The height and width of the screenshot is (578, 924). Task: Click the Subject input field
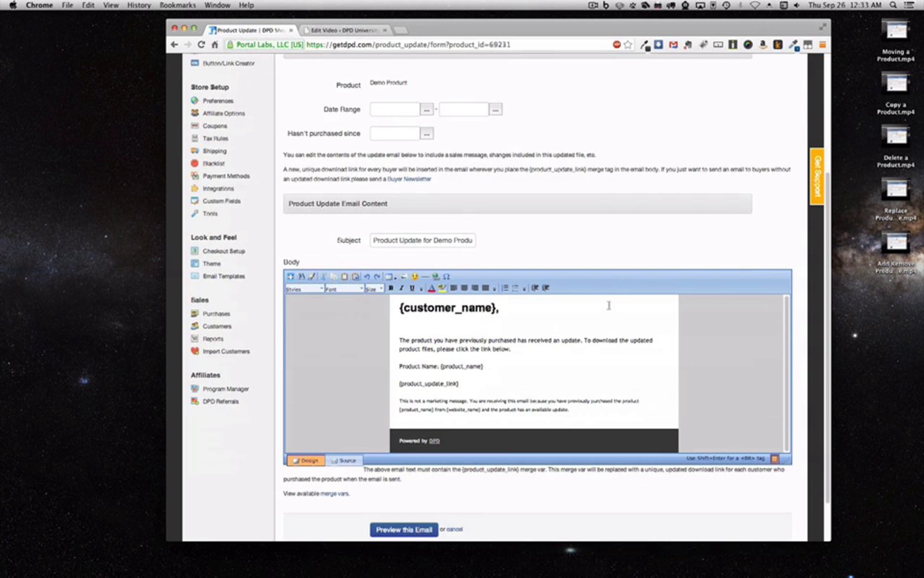422,240
